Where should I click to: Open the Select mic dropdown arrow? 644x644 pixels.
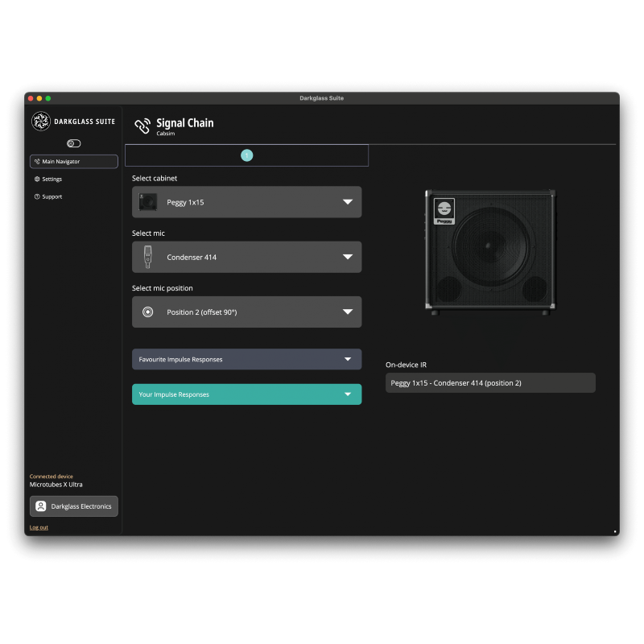pyautogui.click(x=348, y=257)
